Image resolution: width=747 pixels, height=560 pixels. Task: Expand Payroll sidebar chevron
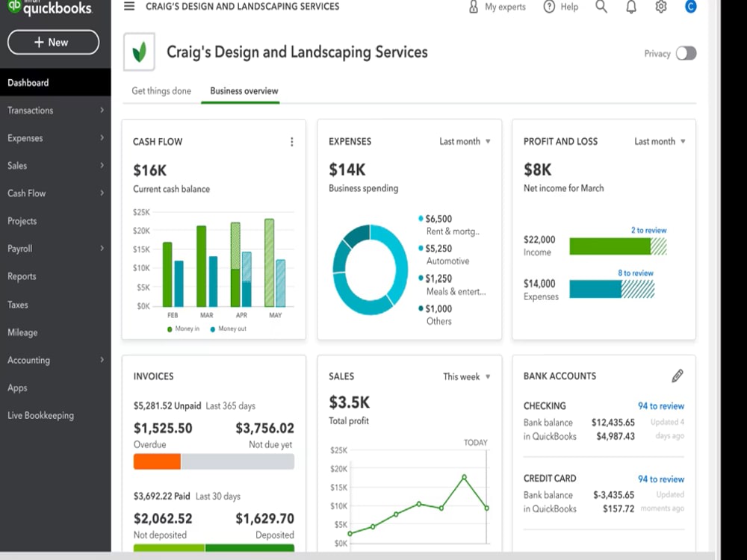click(102, 248)
